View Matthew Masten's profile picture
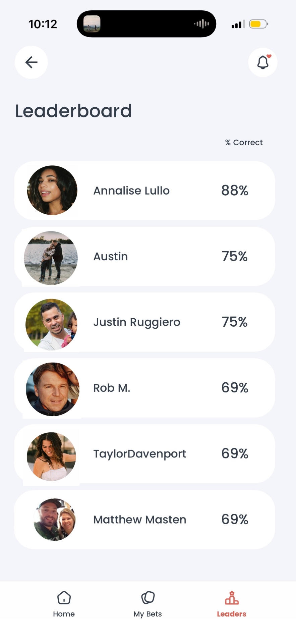 tap(55, 519)
